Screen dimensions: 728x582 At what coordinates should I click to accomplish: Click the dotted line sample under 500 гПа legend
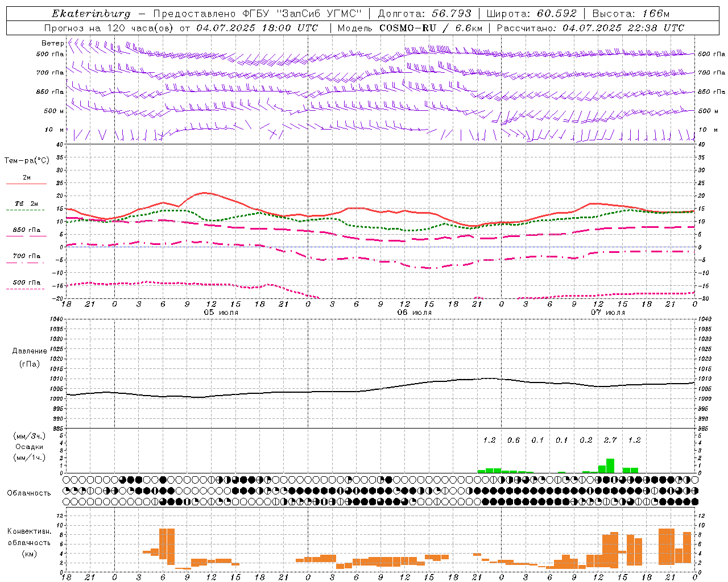[x=26, y=289]
